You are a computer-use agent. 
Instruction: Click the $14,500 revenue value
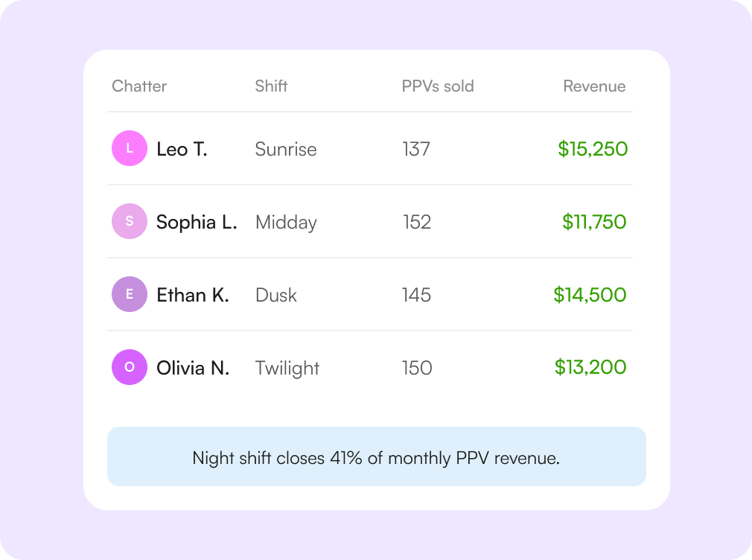click(x=590, y=295)
